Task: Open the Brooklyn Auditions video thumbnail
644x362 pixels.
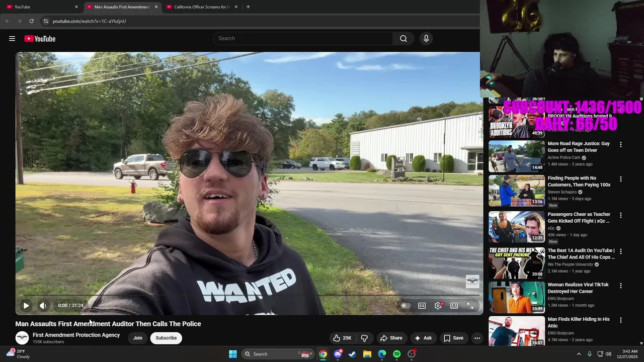Action: click(x=517, y=121)
